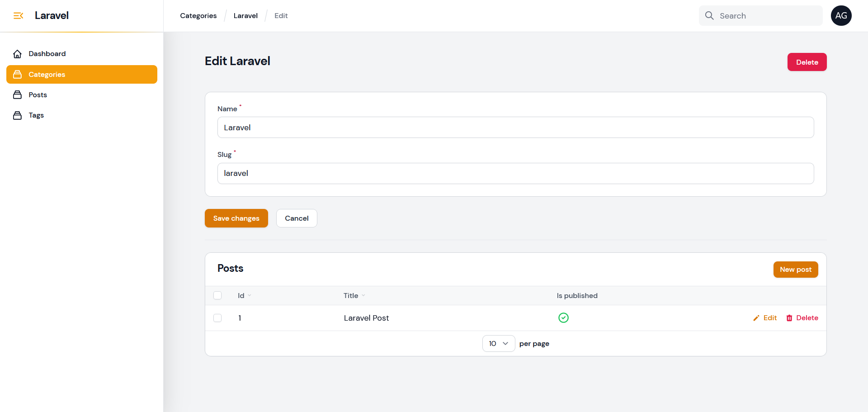Click the trash icon for Laravel Post
868x412 pixels.
click(x=789, y=318)
